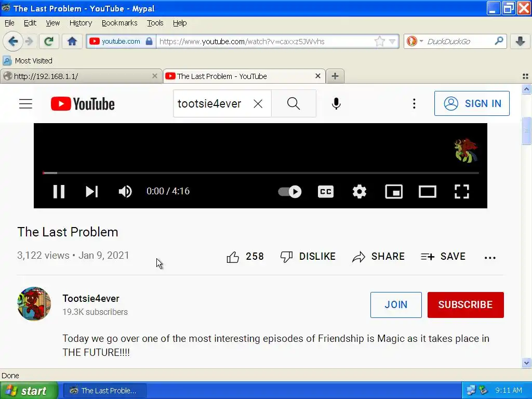532x399 pixels.
Task: Click the browser forward arrow
Action: 30,42
